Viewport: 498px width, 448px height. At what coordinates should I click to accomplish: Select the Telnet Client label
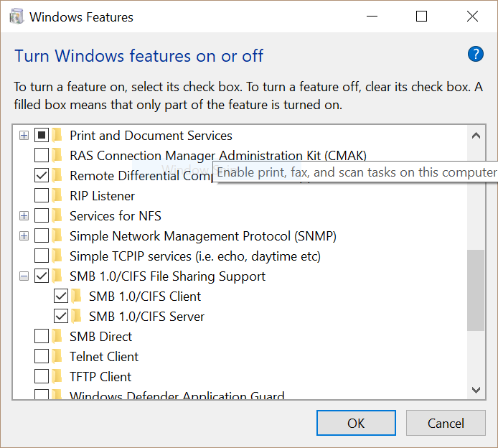[104, 357]
